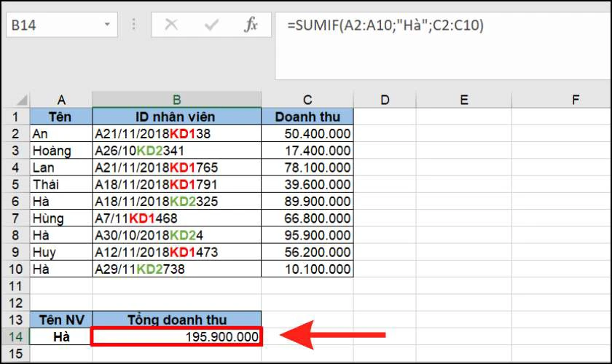
Task: Click ID cell 'A29/11KD2738'
Action: click(x=177, y=269)
